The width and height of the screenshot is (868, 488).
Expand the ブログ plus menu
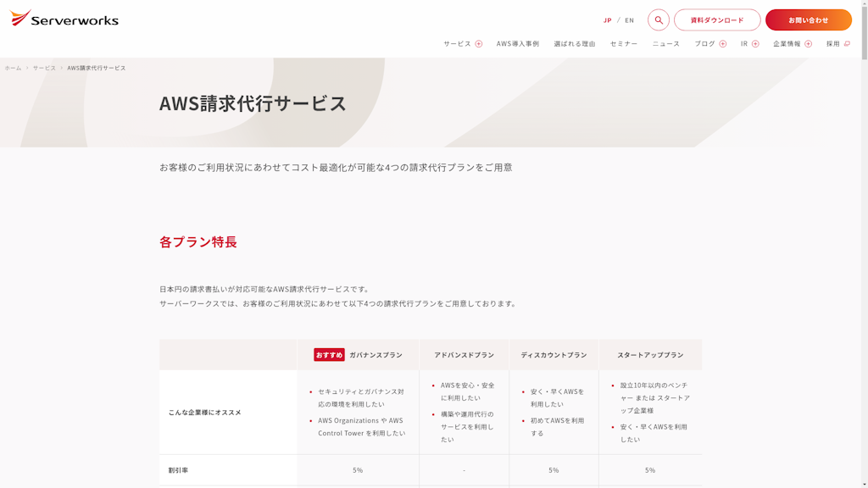[x=722, y=42]
